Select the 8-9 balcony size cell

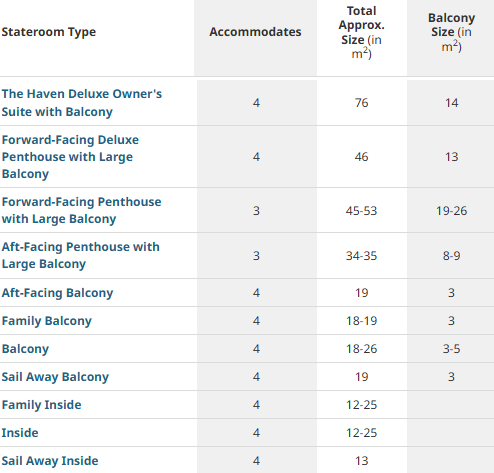(x=452, y=256)
